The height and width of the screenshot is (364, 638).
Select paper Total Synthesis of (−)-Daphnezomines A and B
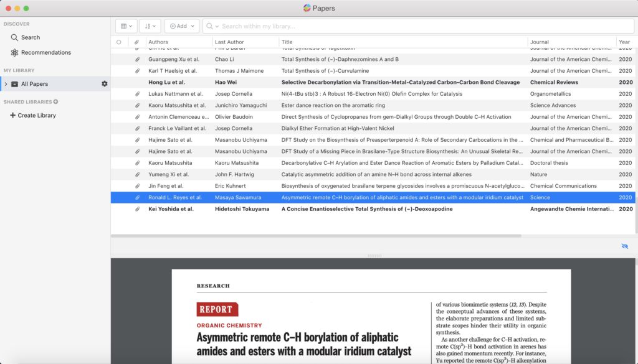(x=340, y=59)
